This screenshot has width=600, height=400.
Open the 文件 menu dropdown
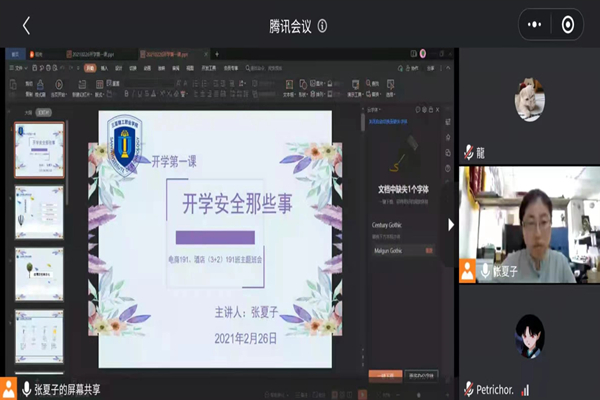pos(18,68)
